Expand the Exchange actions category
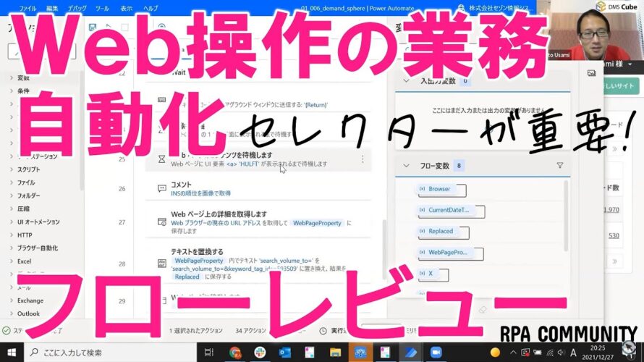 click(12, 300)
